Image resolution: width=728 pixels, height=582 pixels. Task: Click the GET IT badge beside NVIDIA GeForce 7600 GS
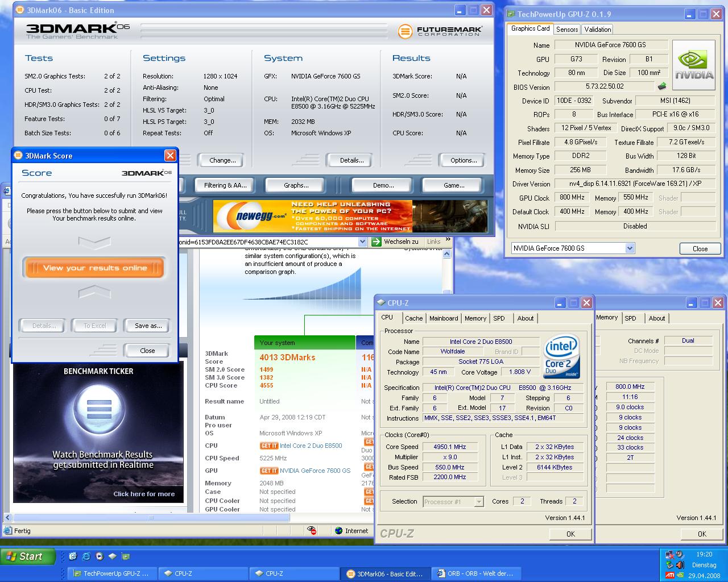[269, 471]
